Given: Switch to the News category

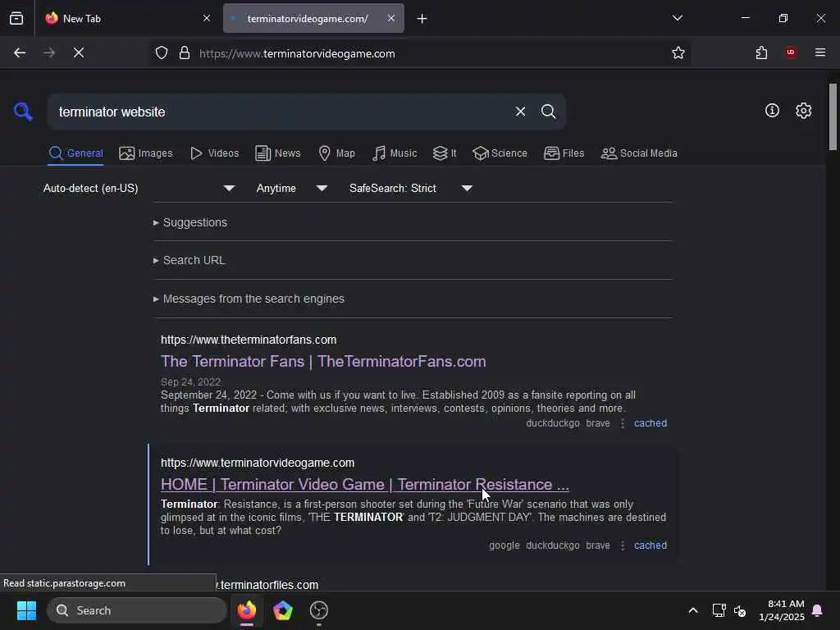Looking at the screenshot, I should pos(278,153).
